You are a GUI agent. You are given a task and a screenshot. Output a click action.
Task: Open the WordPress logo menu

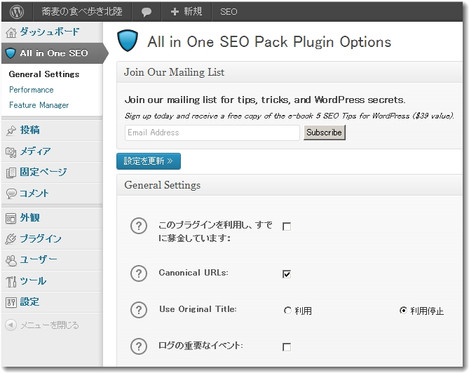click(17, 12)
